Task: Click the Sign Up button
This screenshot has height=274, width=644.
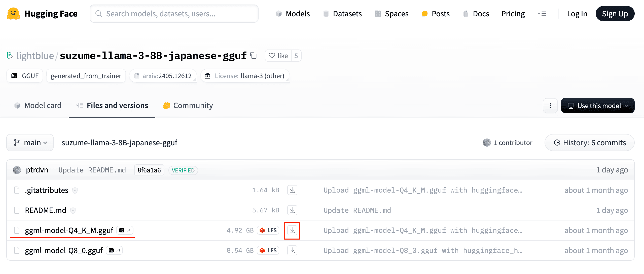Action: coord(615,14)
